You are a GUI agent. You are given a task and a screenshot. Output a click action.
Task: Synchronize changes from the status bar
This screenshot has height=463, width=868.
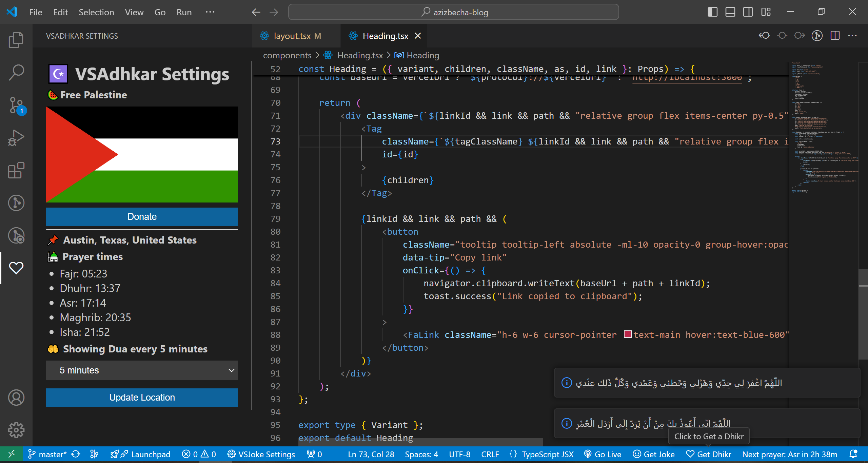76,454
